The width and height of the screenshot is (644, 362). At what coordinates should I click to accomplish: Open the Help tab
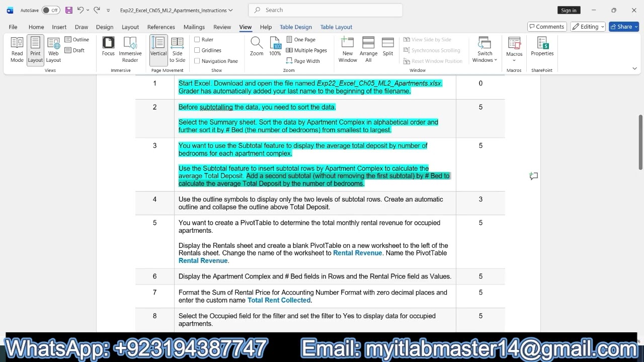tap(266, 27)
